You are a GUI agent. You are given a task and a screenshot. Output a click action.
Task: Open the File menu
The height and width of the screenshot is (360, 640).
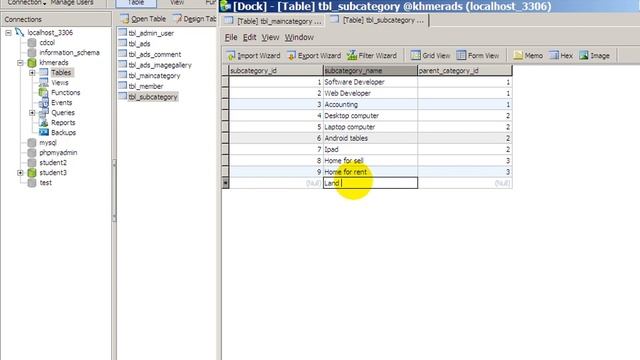(x=231, y=37)
